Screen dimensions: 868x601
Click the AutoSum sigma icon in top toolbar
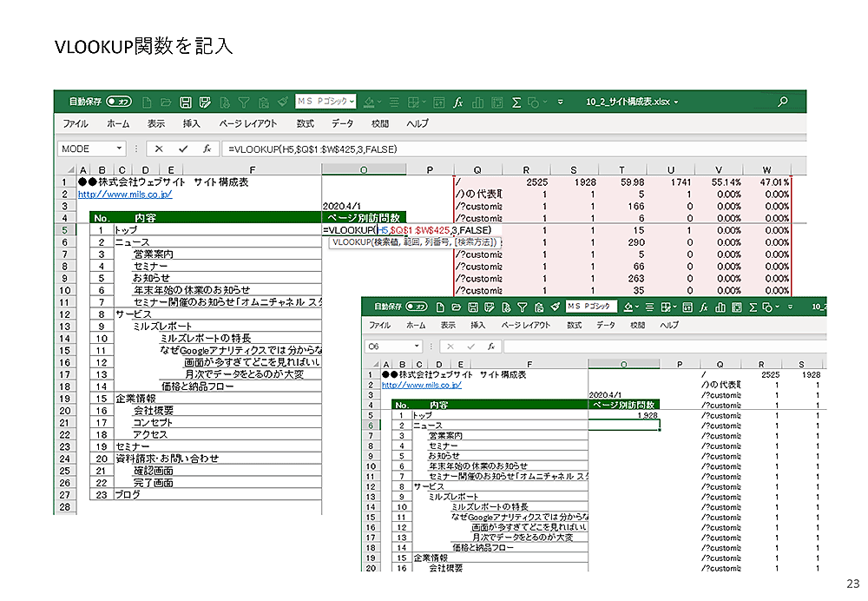[516, 102]
